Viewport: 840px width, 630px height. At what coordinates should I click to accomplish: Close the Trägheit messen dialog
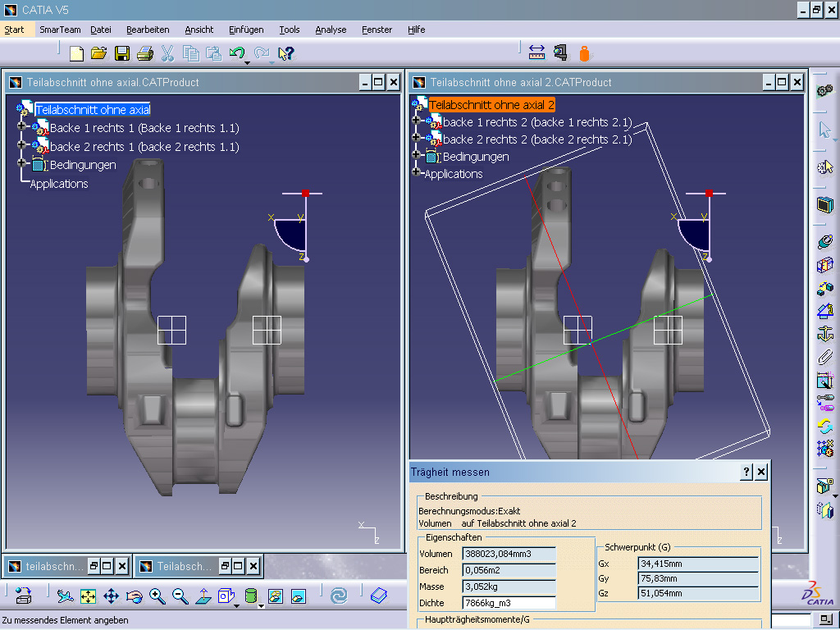click(760, 472)
